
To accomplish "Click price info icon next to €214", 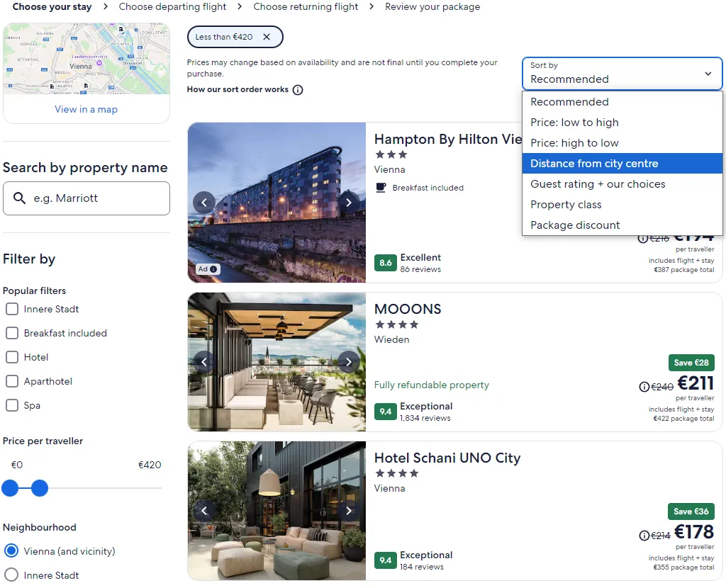I will coord(644,536).
